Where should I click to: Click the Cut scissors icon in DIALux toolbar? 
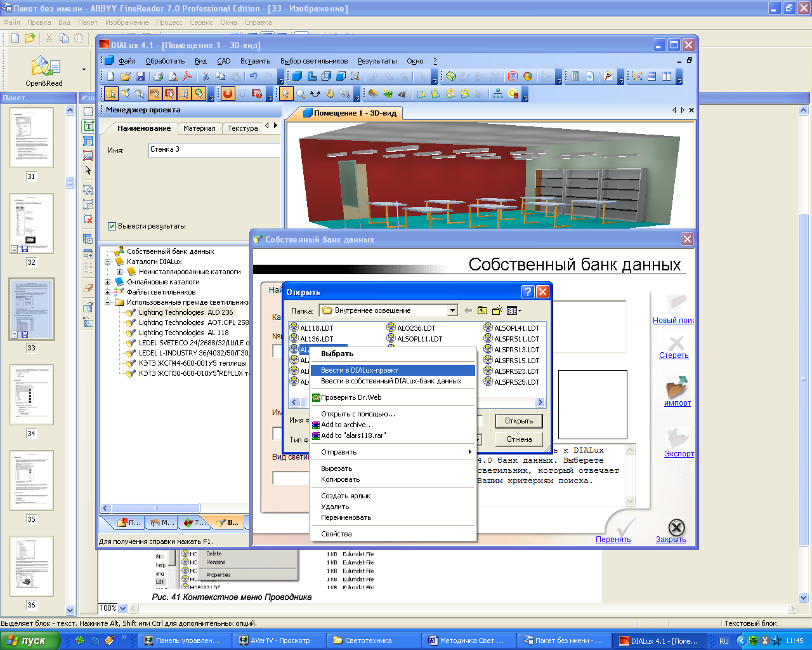(206, 76)
